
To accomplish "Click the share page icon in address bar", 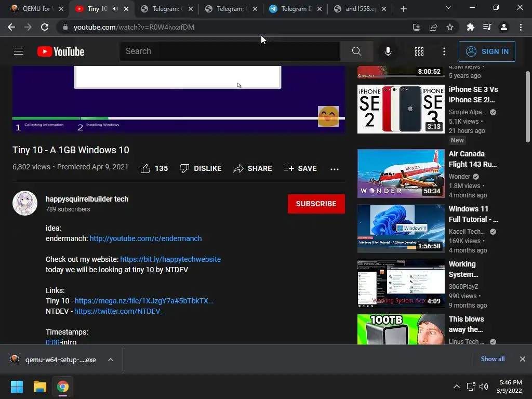I will click(433, 27).
